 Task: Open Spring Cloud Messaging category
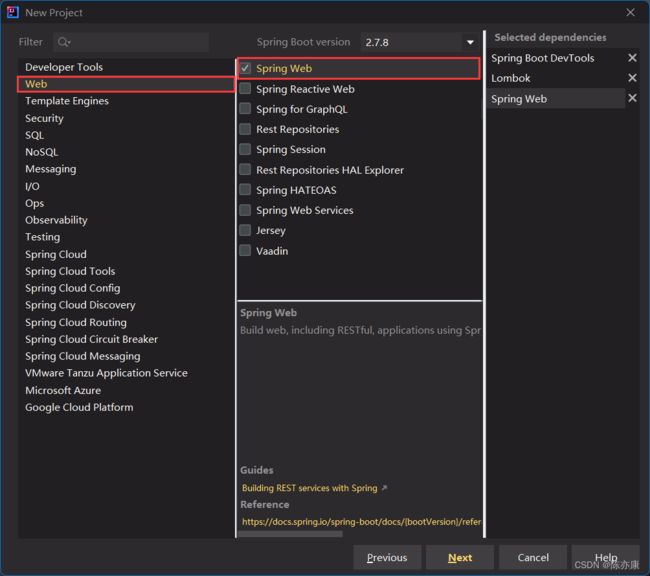(x=126, y=356)
